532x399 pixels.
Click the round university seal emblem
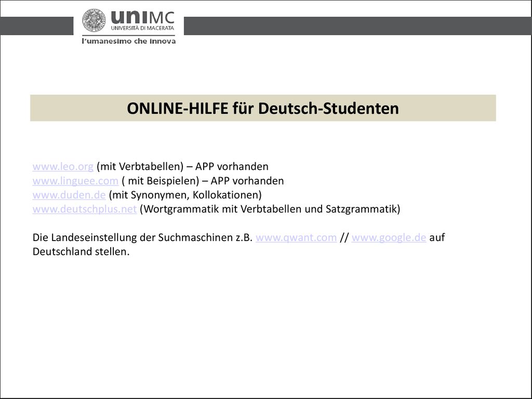pos(94,21)
